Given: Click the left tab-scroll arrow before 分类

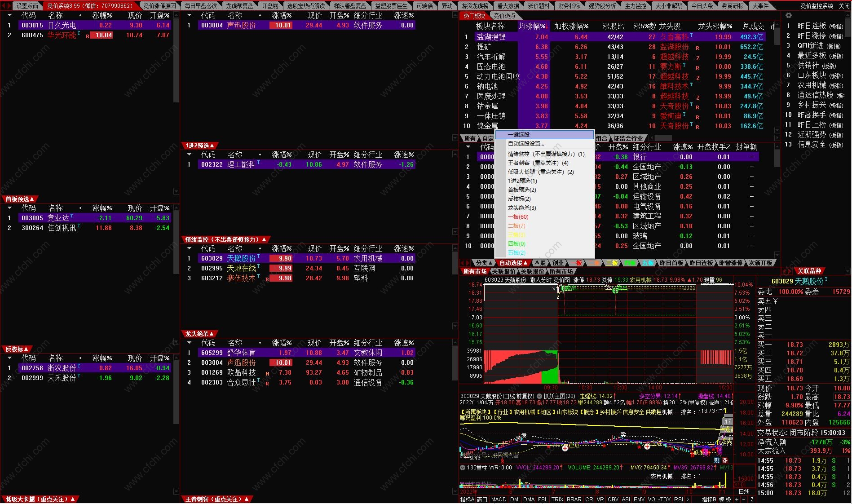Looking at the screenshot, I should (462, 263).
